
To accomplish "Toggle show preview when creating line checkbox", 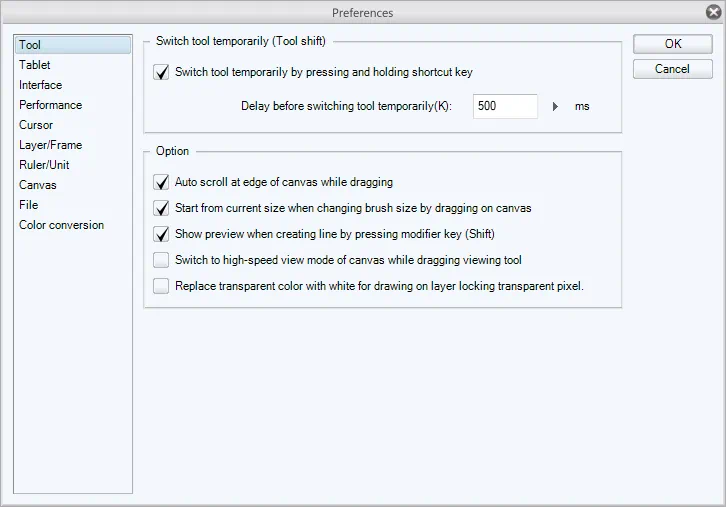I will pos(161,234).
